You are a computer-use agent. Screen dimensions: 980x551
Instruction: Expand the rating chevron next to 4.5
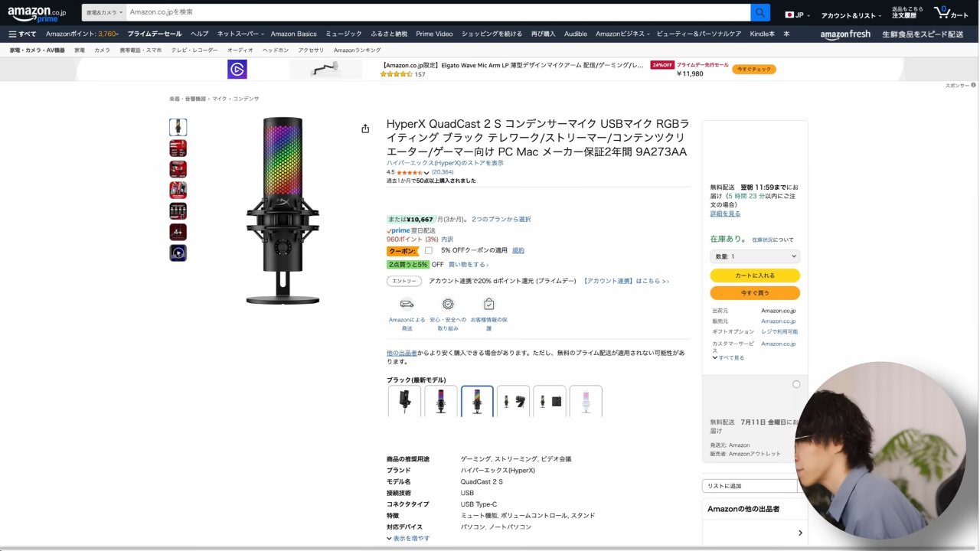click(x=426, y=173)
